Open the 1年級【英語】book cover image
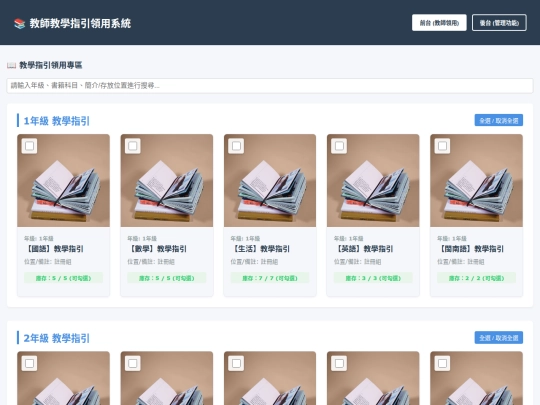The image size is (540, 405). pyautogui.click(x=373, y=180)
